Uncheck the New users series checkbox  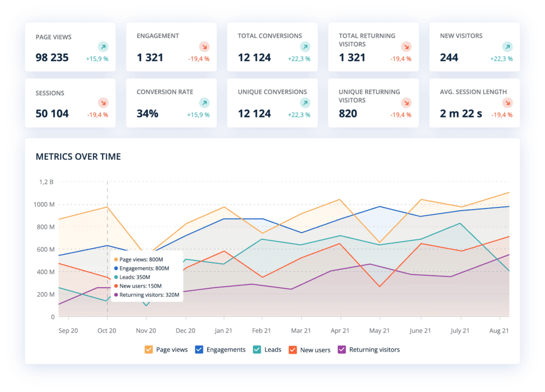(292, 349)
